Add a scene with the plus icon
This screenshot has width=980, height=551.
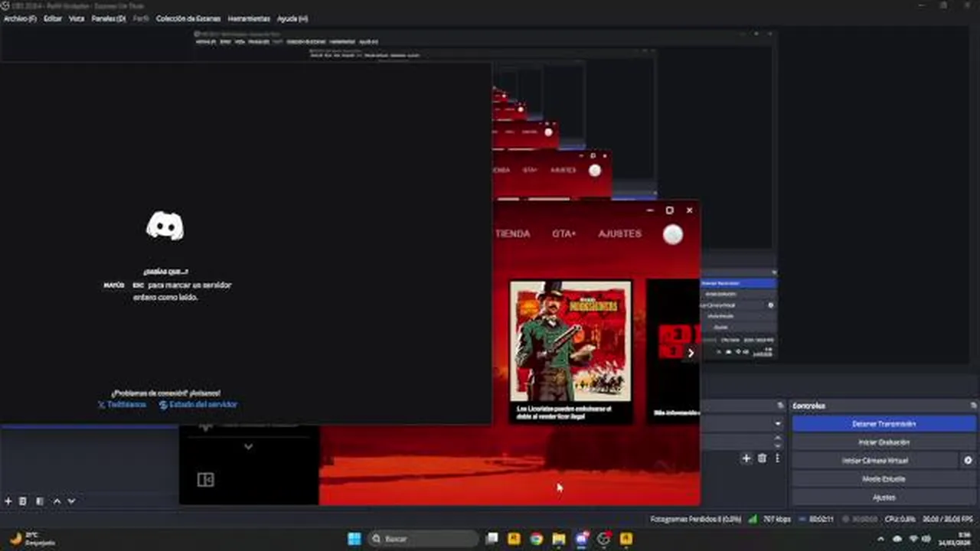click(8, 501)
